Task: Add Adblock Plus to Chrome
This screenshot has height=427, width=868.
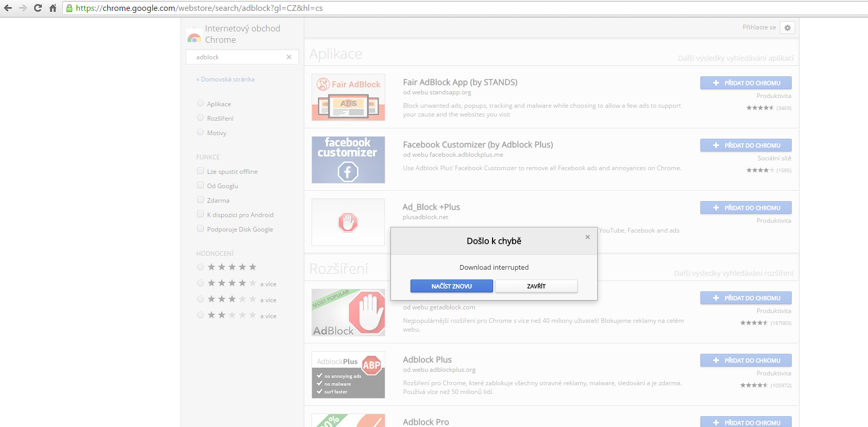Action: [746, 360]
